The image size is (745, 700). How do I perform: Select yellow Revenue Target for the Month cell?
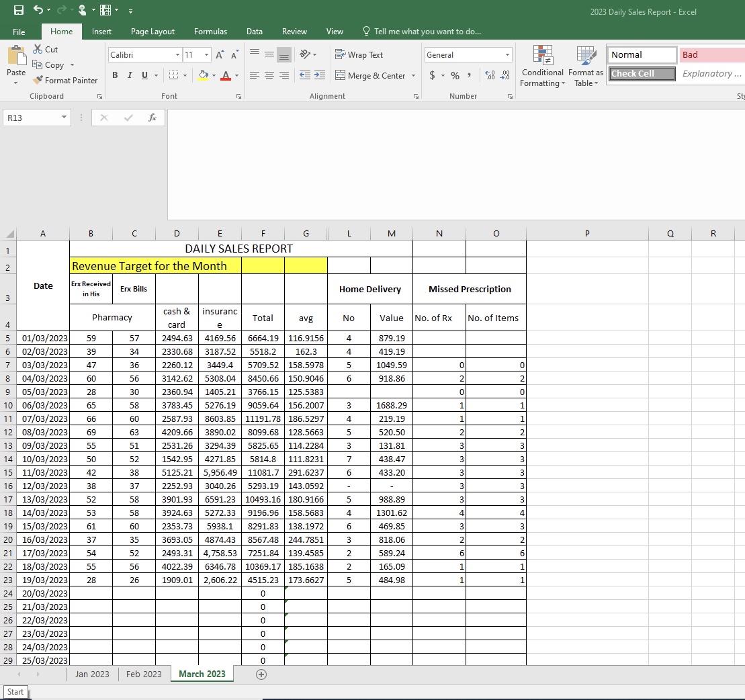(155, 265)
